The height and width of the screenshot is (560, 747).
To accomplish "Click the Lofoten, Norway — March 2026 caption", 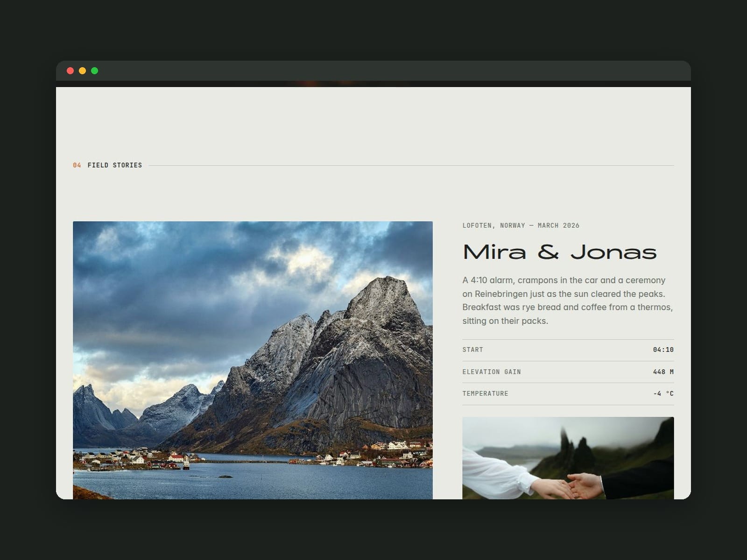I will (x=521, y=225).
